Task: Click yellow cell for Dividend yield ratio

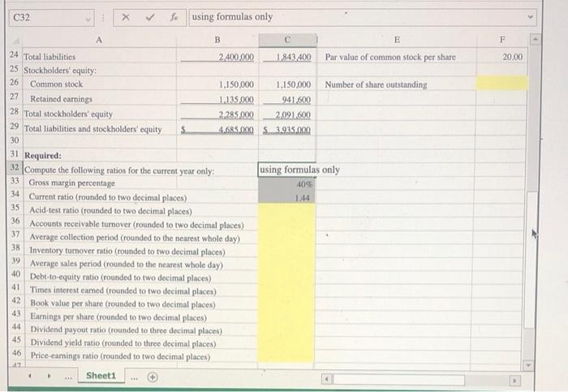Action: click(286, 342)
